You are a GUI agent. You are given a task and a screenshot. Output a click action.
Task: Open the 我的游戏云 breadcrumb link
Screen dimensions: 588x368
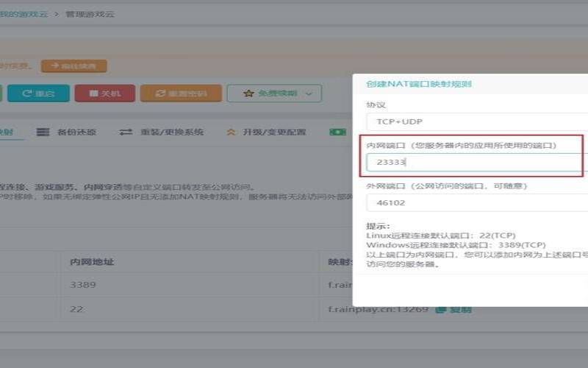[x=24, y=14]
